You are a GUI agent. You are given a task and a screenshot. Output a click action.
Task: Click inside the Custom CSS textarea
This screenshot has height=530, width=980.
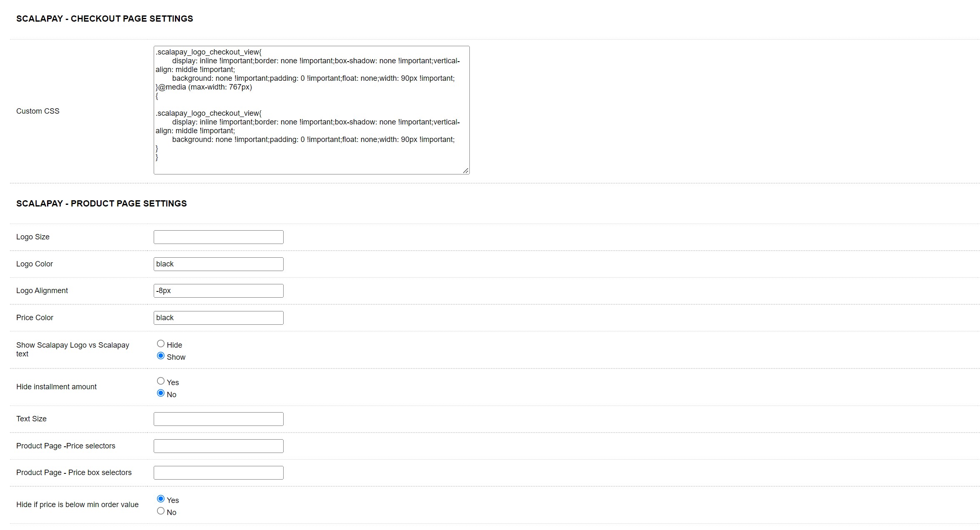(x=311, y=110)
